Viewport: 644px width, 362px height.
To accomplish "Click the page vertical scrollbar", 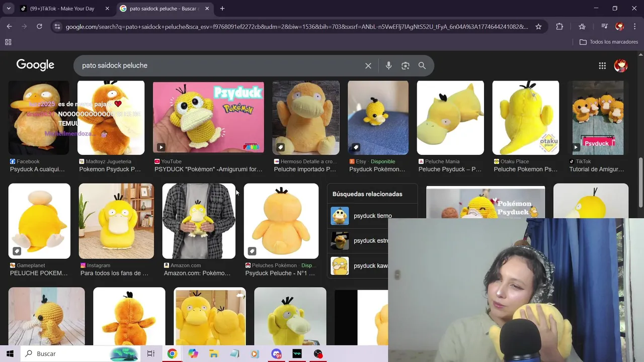I will [640, 184].
